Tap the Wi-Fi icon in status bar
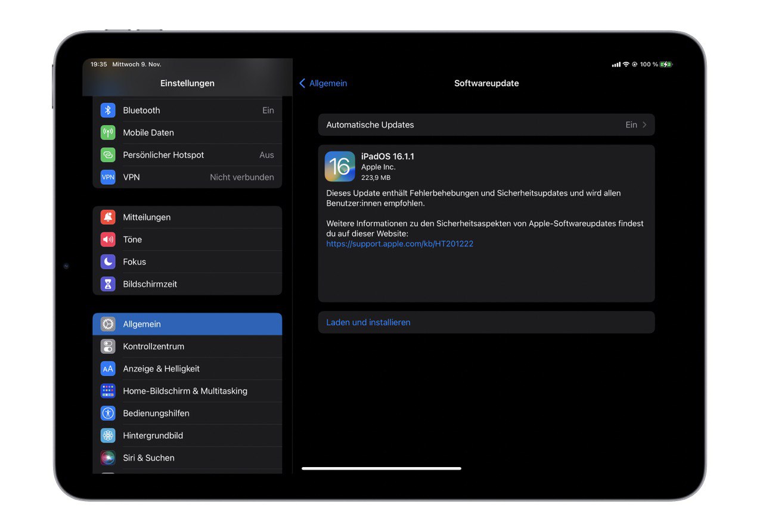Screen dimensions: 763x532 [x=626, y=64]
